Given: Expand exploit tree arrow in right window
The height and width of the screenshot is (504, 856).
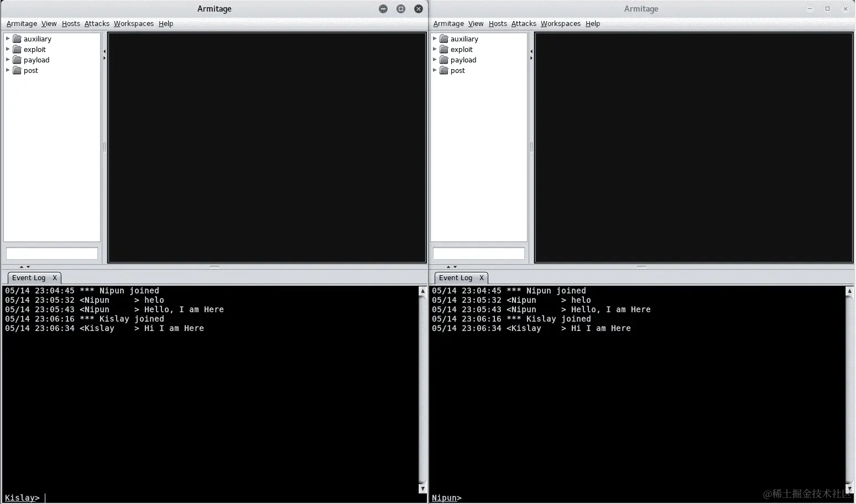Looking at the screenshot, I should tap(435, 49).
